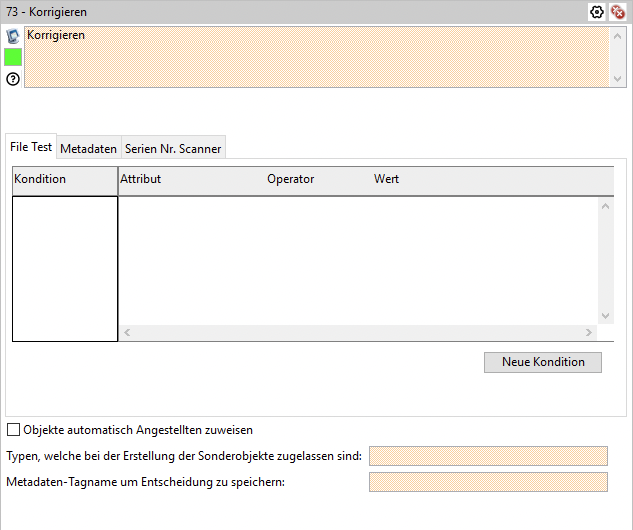This screenshot has width=633, height=530.
Task: Open settings via the gear icon
Action: point(597,12)
